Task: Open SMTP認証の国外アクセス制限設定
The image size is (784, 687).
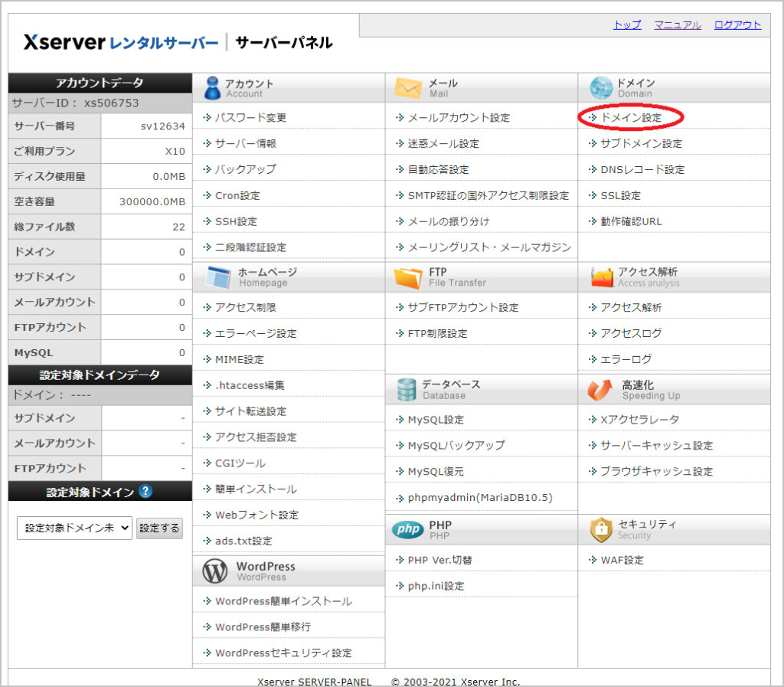Action: pos(488,195)
